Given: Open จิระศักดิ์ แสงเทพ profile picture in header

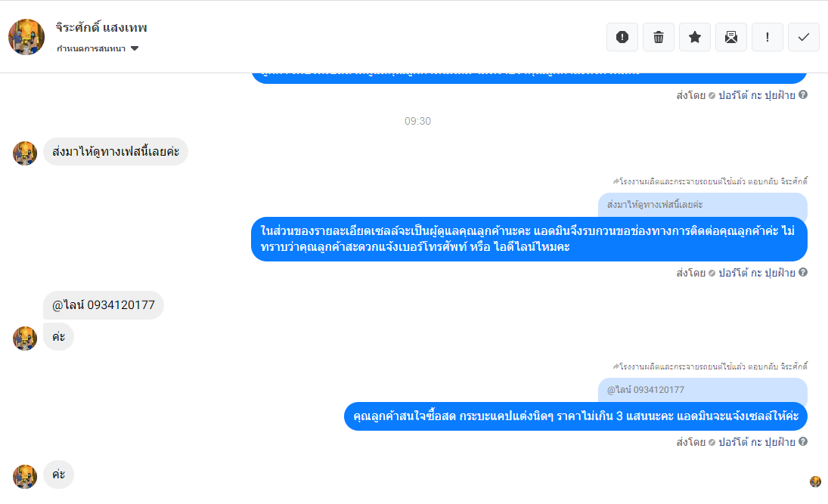Looking at the screenshot, I should (x=26, y=37).
